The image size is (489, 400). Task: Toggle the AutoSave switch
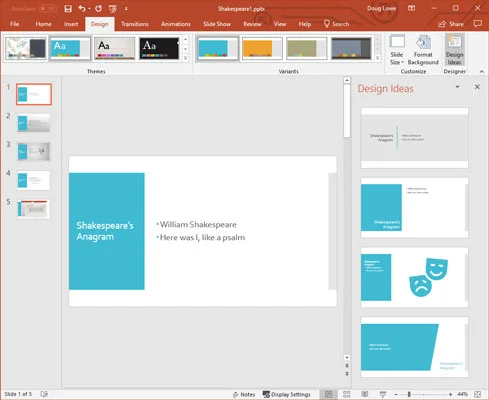coord(48,9)
